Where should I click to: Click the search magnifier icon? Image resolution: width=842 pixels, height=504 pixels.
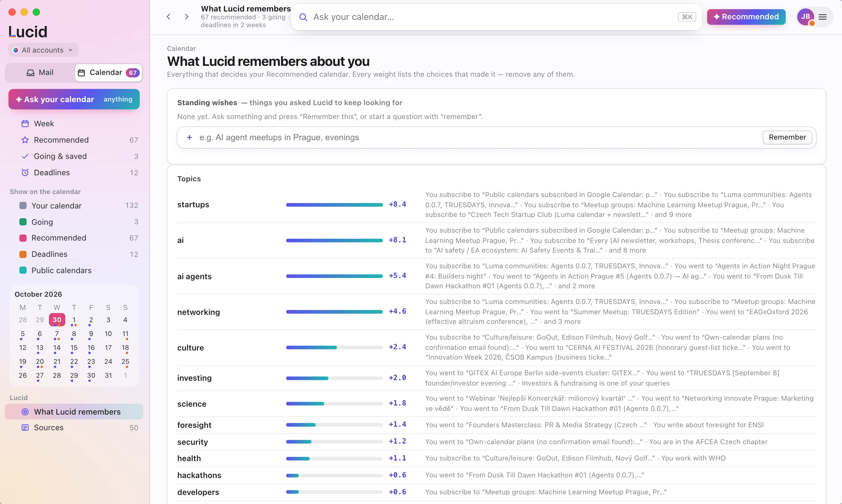click(x=303, y=17)
